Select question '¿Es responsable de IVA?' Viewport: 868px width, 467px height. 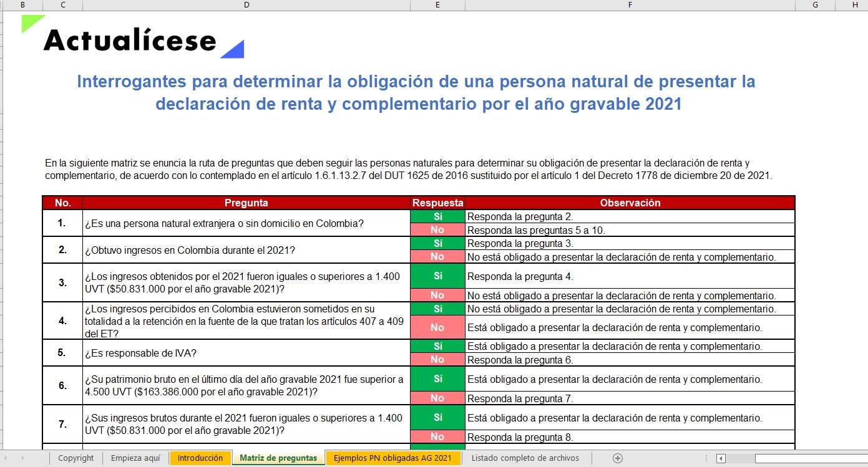[x=246, y=353]
